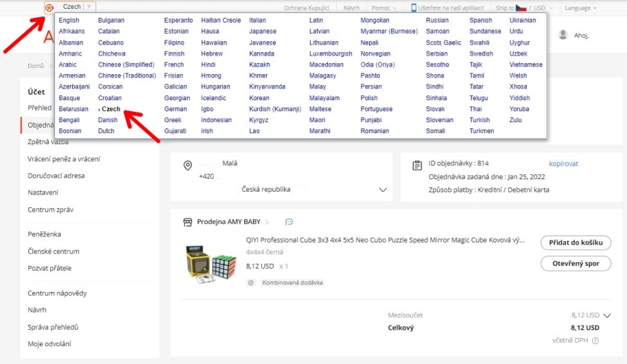The image size is (627, 364).
Task: Click the včetně DPH help question icon
Action: point(595,341)
